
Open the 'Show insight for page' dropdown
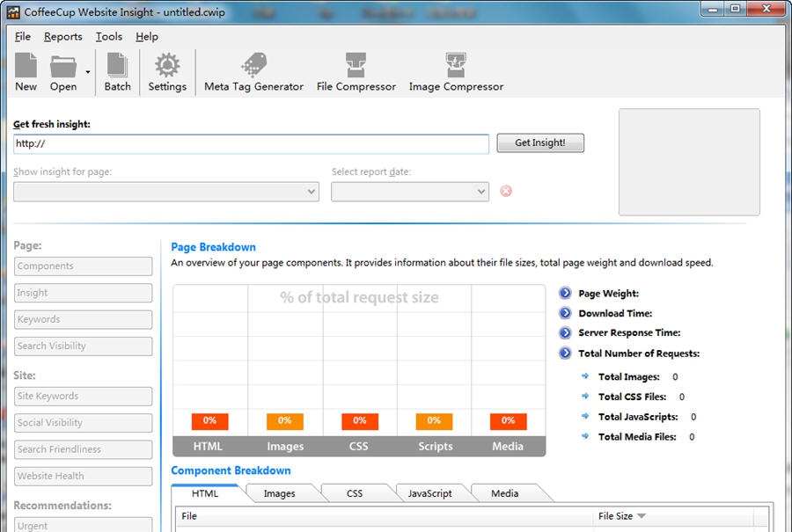[312, 191]
